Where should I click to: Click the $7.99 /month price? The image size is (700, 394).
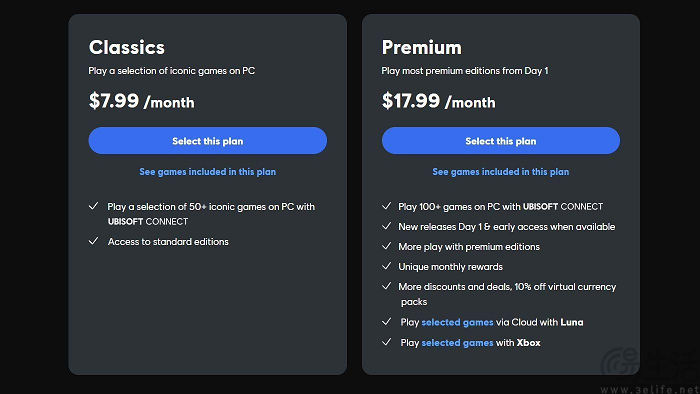142,101
